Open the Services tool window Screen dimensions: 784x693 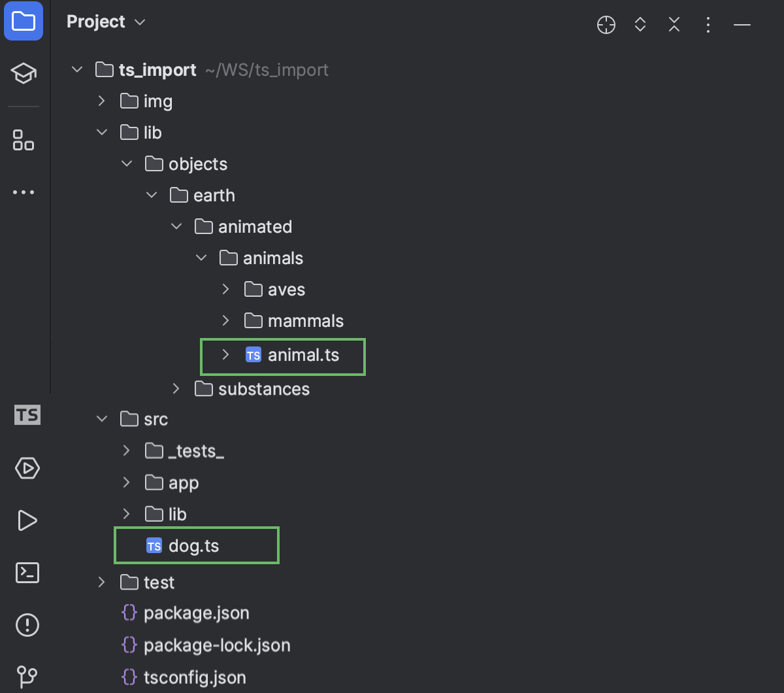[27, 468]
